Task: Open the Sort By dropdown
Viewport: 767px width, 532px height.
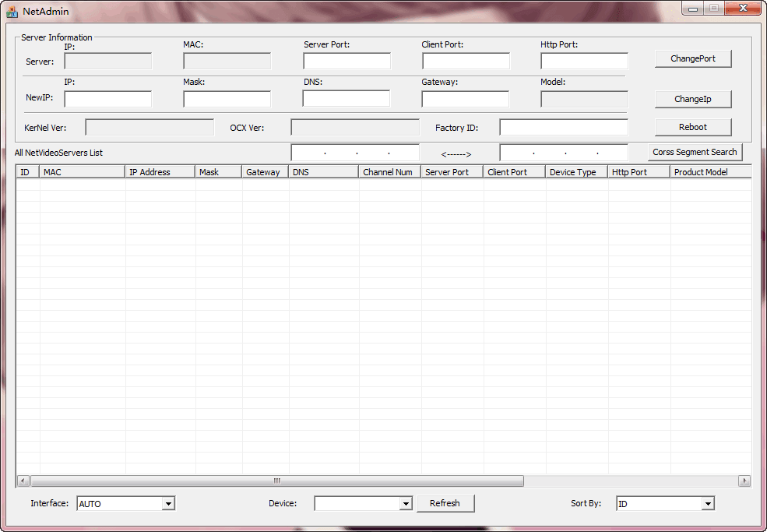Action: click(x=707, y=504)
